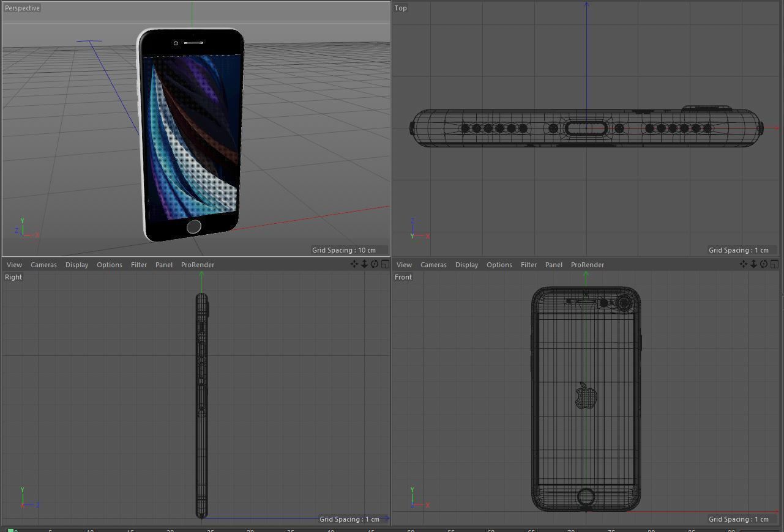Open the ProRender menu in Front viewport
This screenshot has height=532, width=784.
588,265
